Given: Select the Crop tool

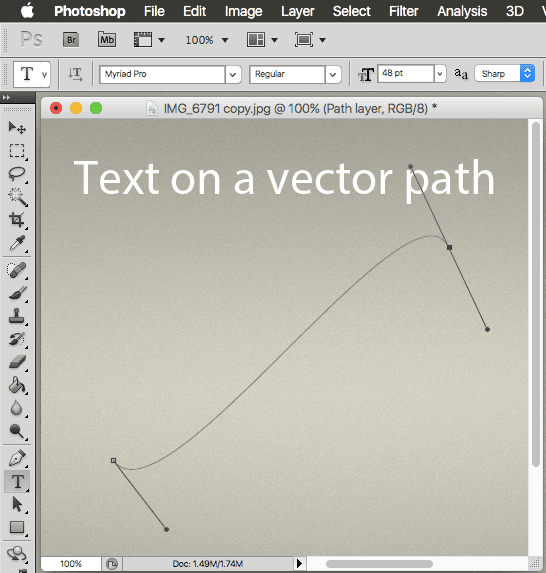Looking at the screenshot, I should pos(17,220).
